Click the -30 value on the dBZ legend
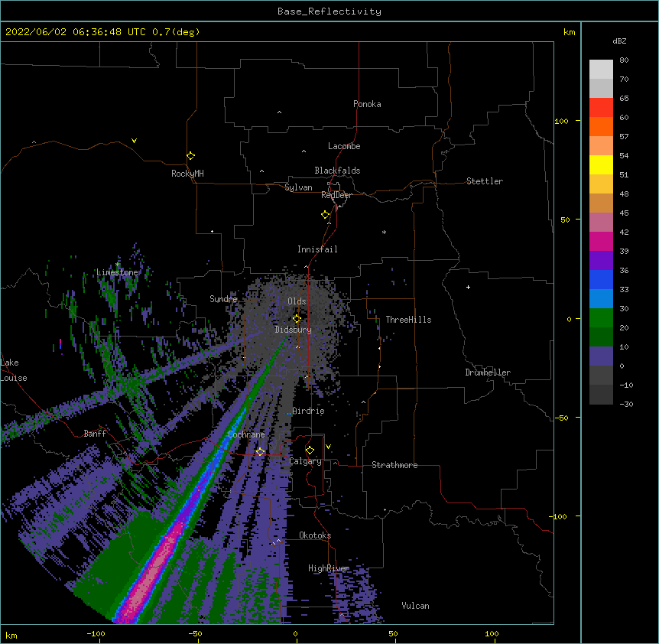Screen dimensions: 659x644 [626, 404]
